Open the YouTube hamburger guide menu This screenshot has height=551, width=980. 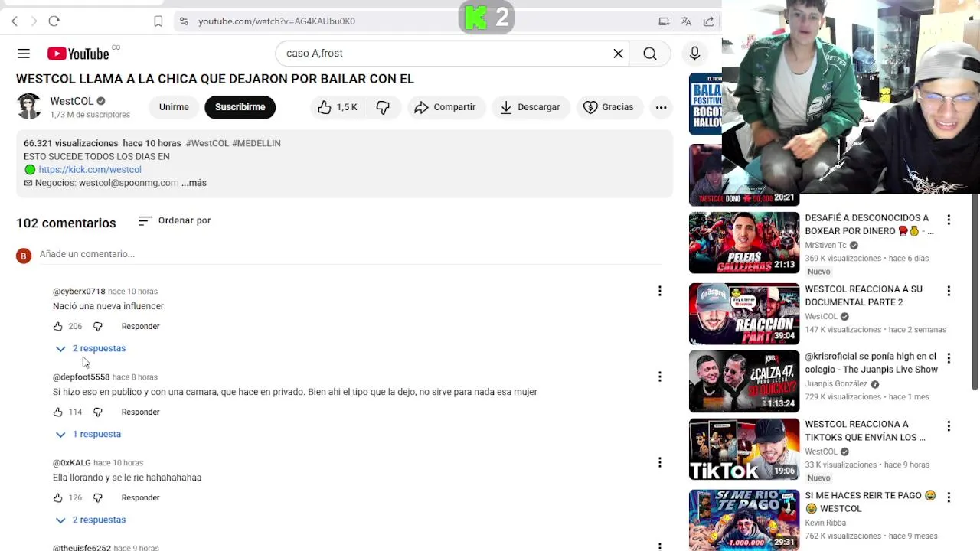[24, 54]
